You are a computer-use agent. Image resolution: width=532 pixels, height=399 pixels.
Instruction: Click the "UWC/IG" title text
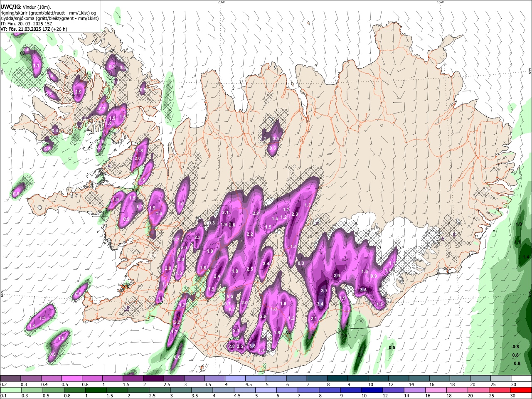point(10,7)
